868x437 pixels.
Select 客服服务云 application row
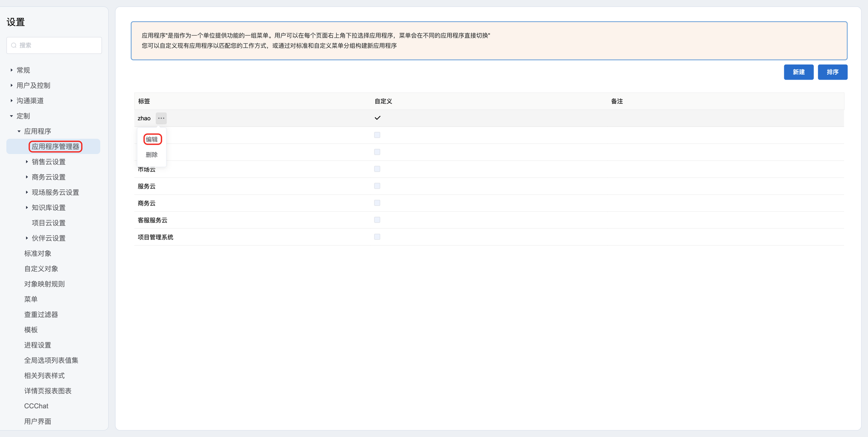point(153,220)
